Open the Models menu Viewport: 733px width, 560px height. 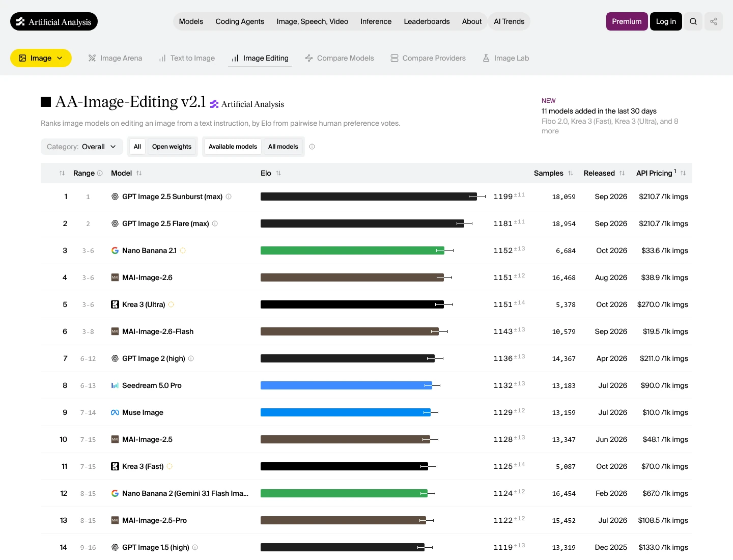point(191,21)
